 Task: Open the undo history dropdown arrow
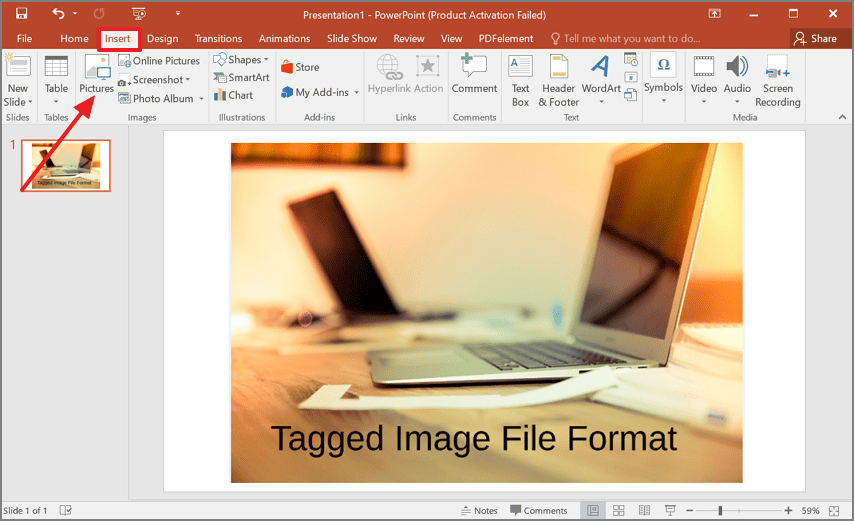[x=75, y=14]
